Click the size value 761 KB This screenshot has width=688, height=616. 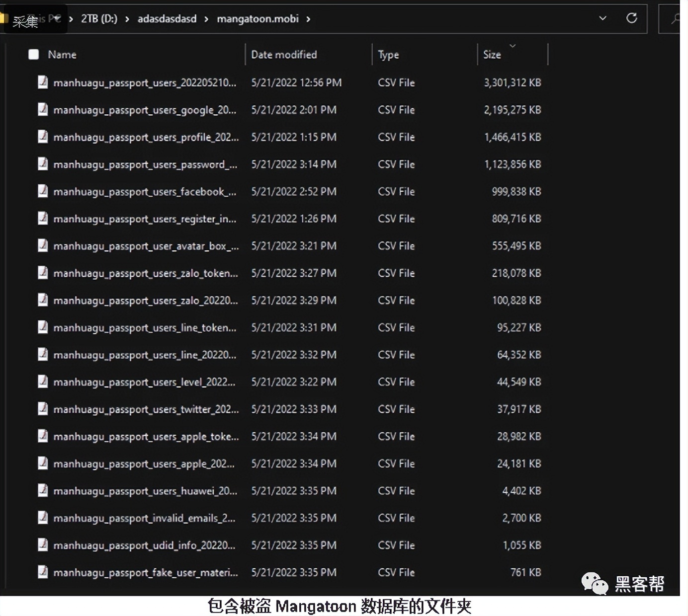(x=525, y=573)
